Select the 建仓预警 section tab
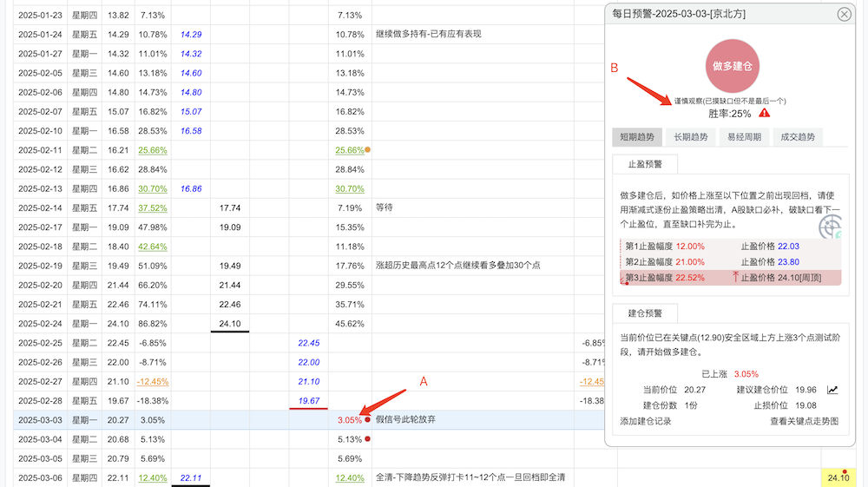Viewport: 868px width, 487px height. coord(645,313)
